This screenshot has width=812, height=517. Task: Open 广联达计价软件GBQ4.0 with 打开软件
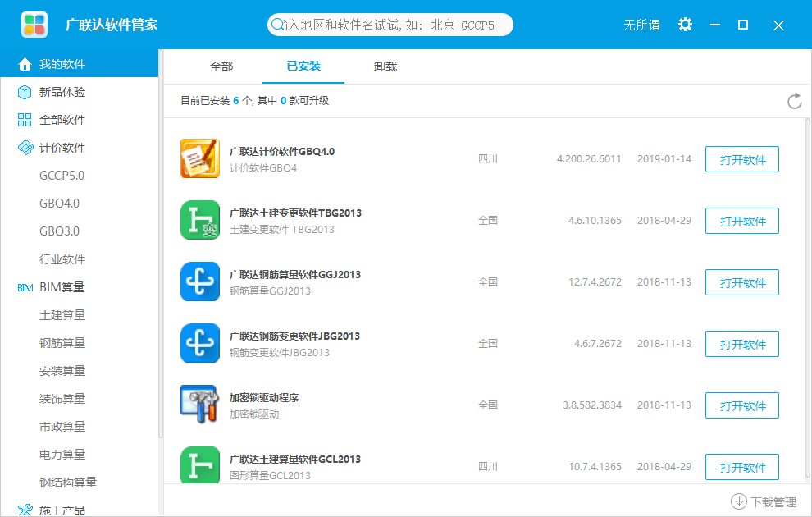pyautogui.click(x=742, y=159)
